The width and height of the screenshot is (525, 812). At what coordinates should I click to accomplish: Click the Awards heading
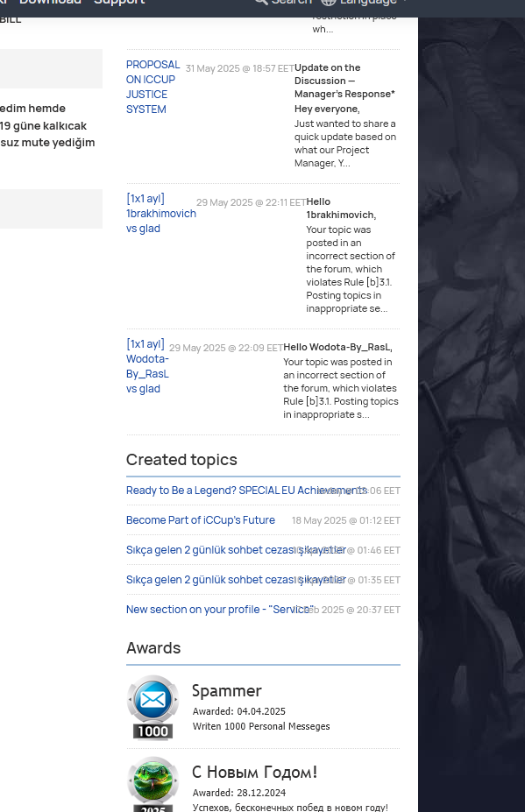coord(153,648)
